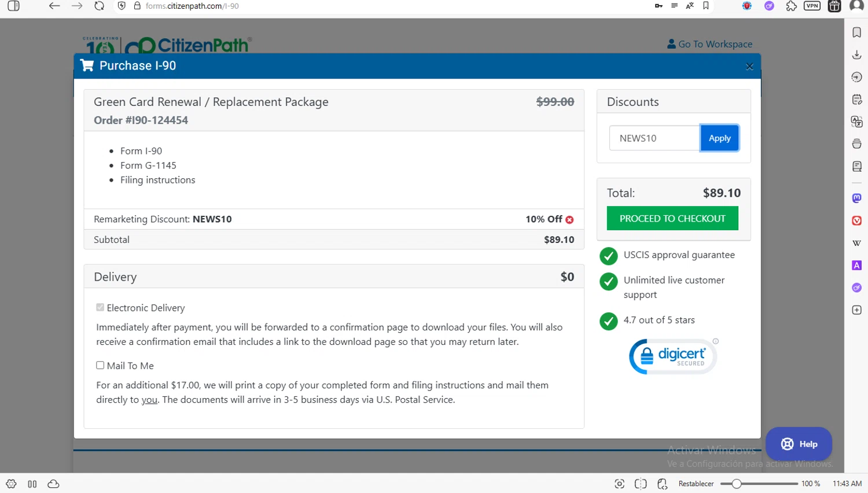Adjust the page zoom slider
The image size is (868, 493).
click(759, 484)
